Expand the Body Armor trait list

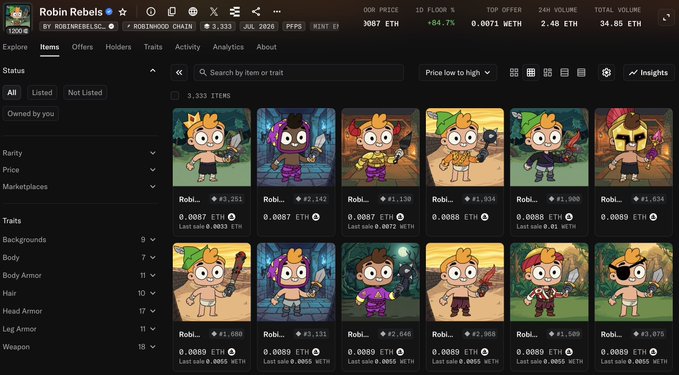click(x=80, y=275)
